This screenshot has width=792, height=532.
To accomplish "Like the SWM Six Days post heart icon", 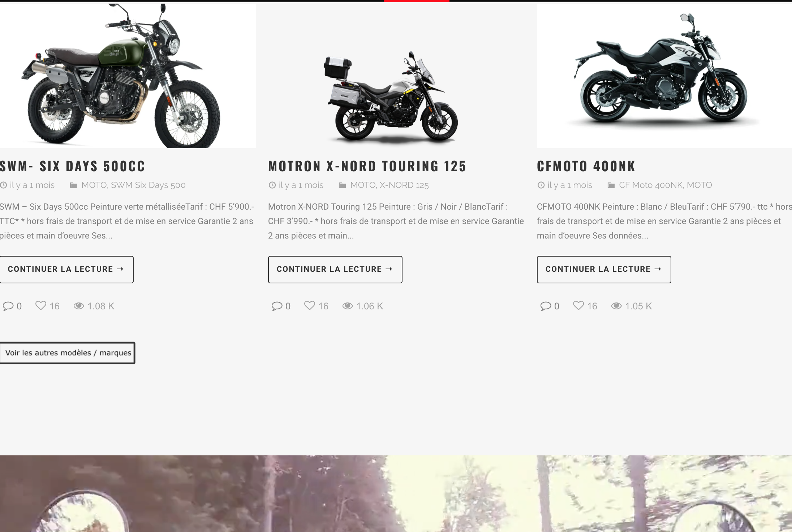I will [x=41, y=306].
